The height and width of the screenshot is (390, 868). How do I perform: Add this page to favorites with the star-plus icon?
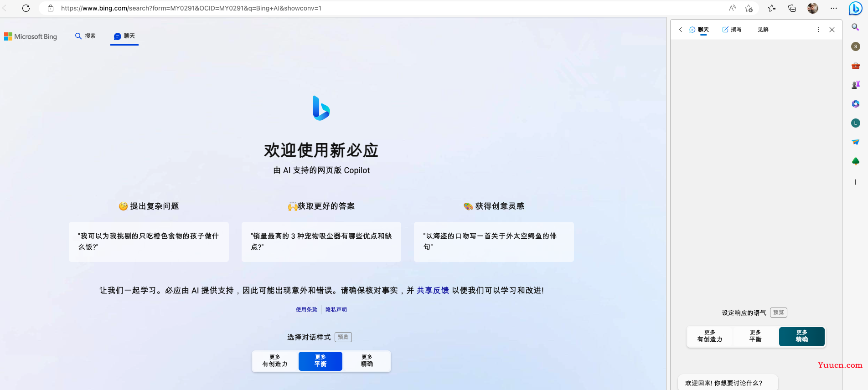(749, 8)
